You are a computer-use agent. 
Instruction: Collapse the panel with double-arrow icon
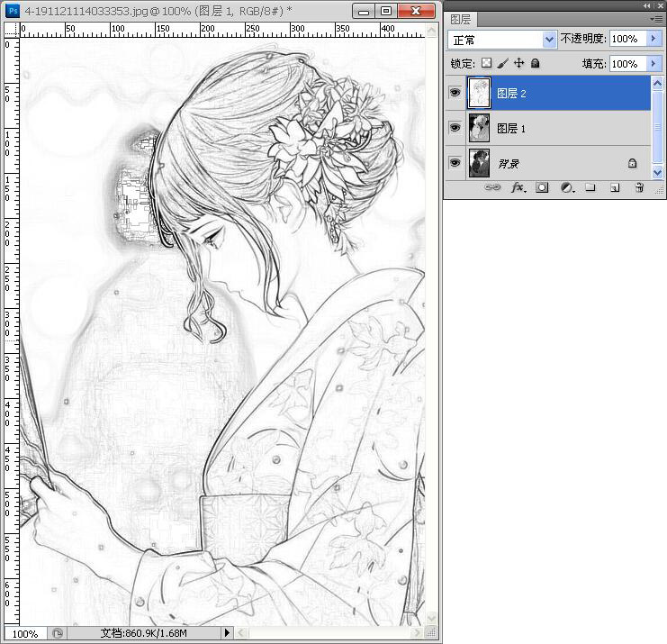646,5
